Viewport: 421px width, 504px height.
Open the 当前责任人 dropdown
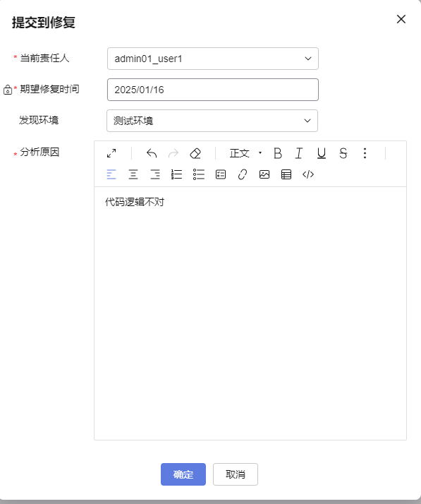click(x=213, y=59)
